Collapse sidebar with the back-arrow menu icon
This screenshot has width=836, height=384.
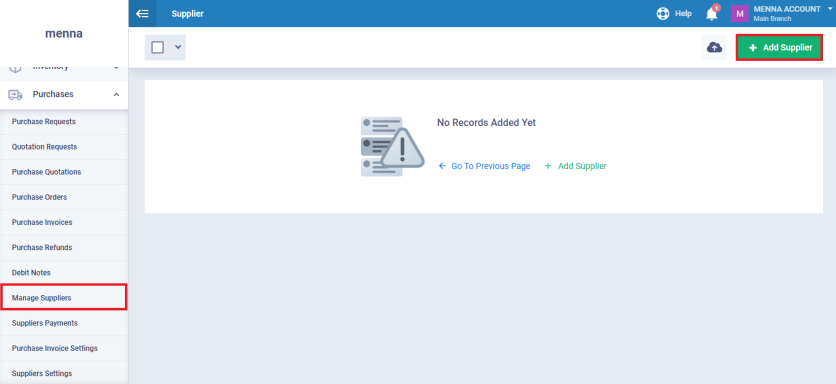(x=142, y=14)
